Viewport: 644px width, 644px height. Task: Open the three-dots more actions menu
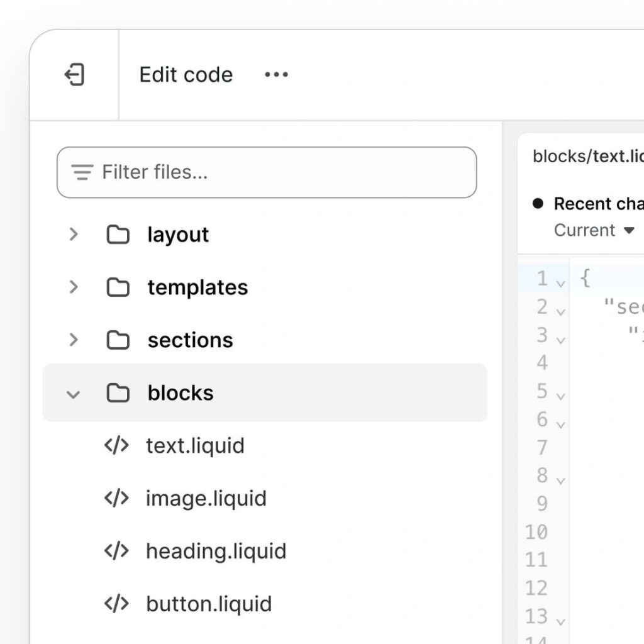click(276, 75)
